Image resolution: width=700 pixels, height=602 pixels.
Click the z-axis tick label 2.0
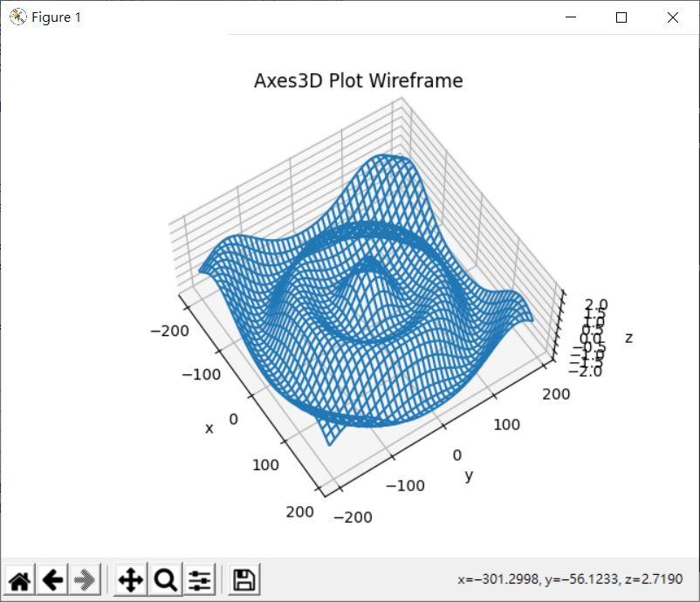point(596,304)
